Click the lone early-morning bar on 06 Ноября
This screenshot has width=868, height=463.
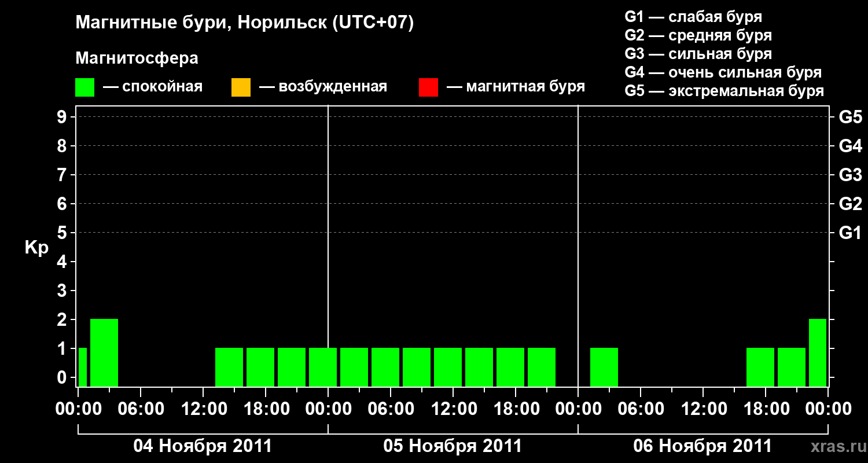click(x=604, y=367)
